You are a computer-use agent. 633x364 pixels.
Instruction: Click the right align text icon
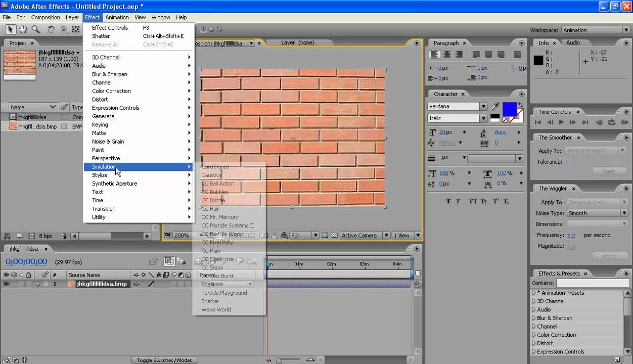459,55
